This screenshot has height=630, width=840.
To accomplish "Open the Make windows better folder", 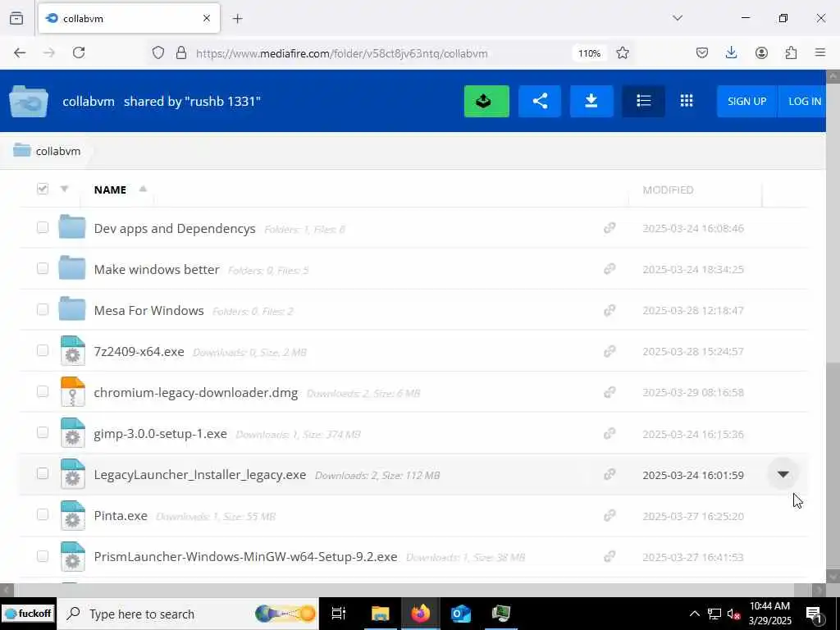I will click(x=157, y=269).
